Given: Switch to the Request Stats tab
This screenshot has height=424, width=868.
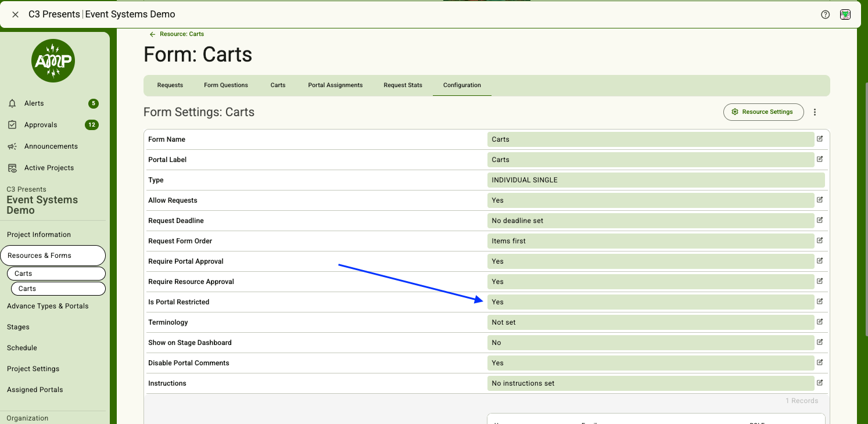Looking at the screenshot, I should (403, 85).
